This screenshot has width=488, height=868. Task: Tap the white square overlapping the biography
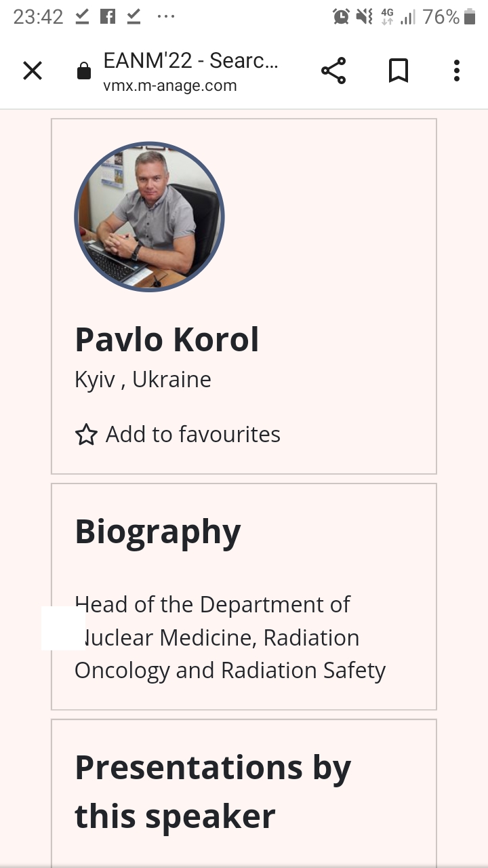click(64, 629)
